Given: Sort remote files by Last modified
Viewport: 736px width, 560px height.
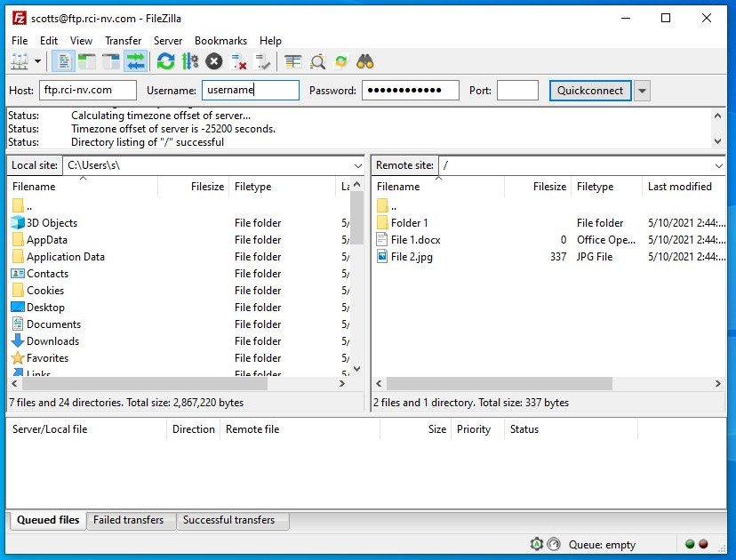Looking at the screenshot, I should (x=684, y=187).
